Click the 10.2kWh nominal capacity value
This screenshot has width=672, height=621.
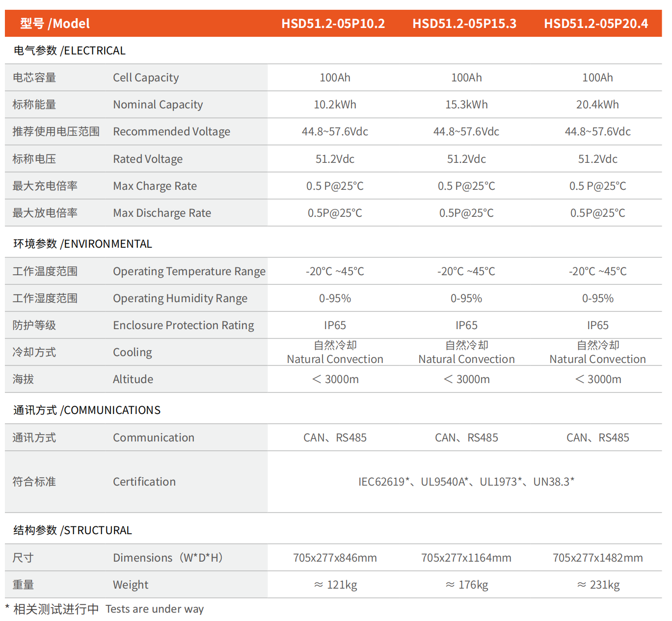pos(335,104)
